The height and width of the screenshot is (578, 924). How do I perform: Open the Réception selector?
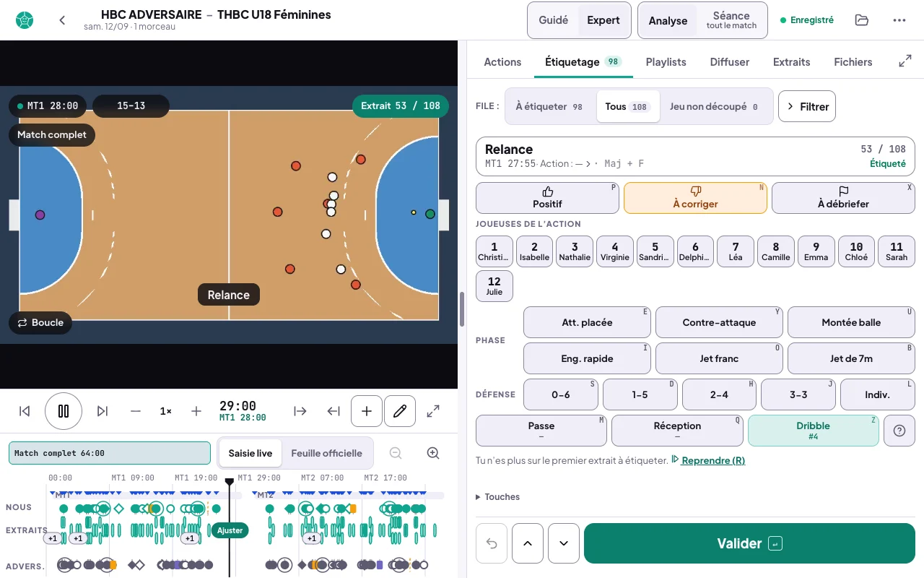click(x=677, y=431)
